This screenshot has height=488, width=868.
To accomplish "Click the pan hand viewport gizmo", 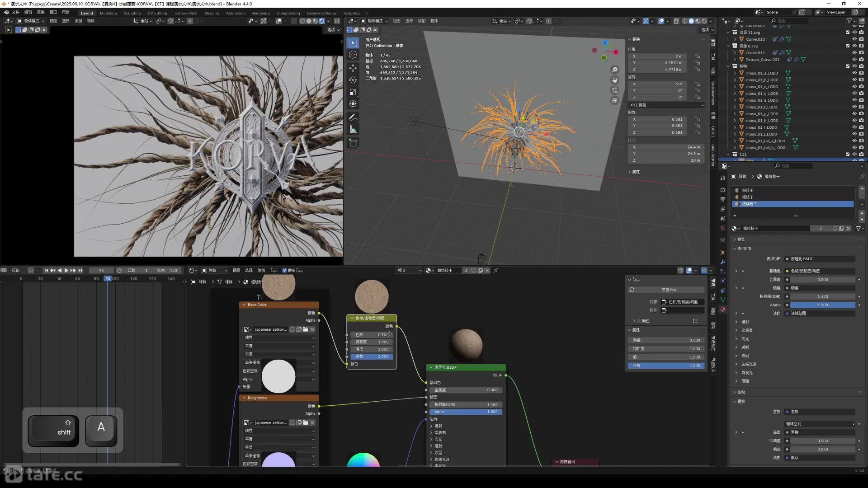I will pos(615,80).
